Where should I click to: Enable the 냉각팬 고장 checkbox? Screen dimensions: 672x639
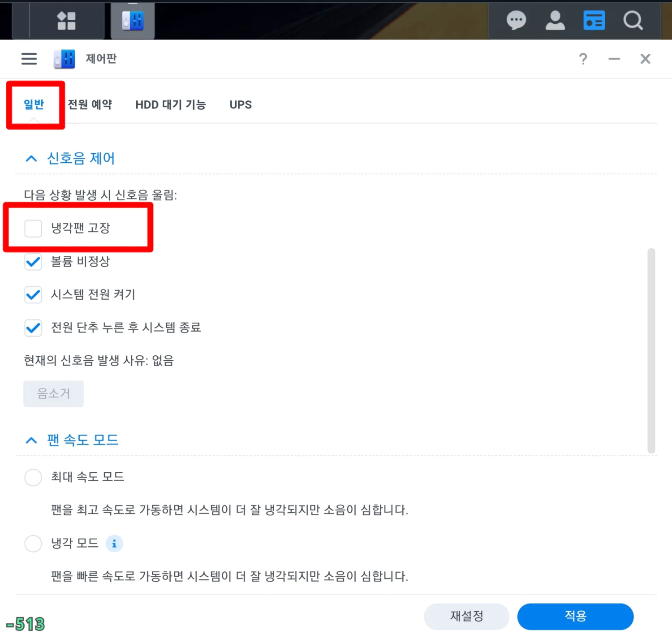coord(33,228)
